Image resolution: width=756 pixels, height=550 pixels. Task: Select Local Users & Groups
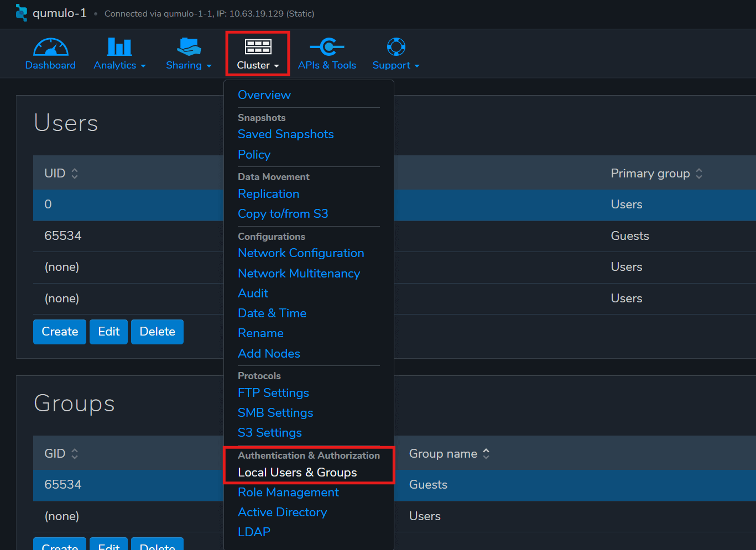[x=298, y=473]
